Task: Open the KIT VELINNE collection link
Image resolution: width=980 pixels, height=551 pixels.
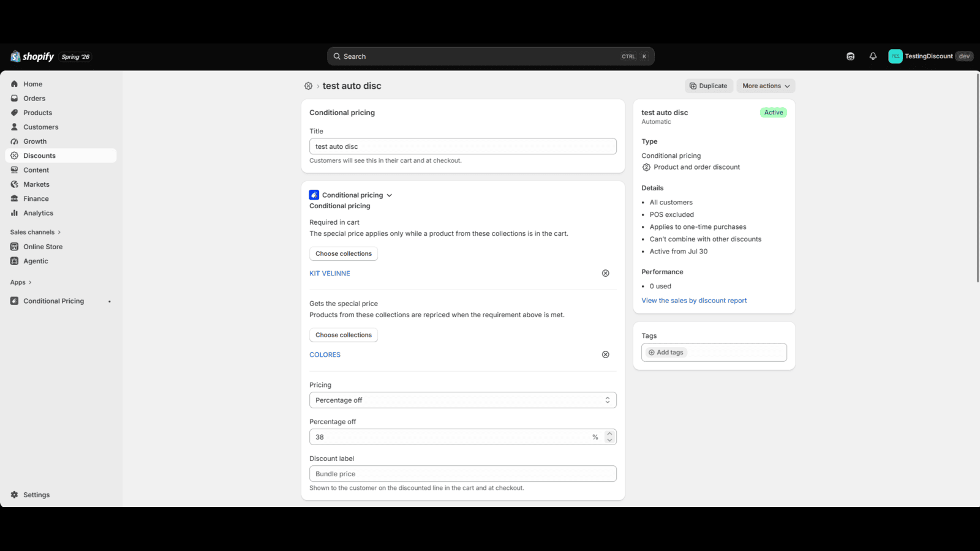Action: click(x=330, y=274)
